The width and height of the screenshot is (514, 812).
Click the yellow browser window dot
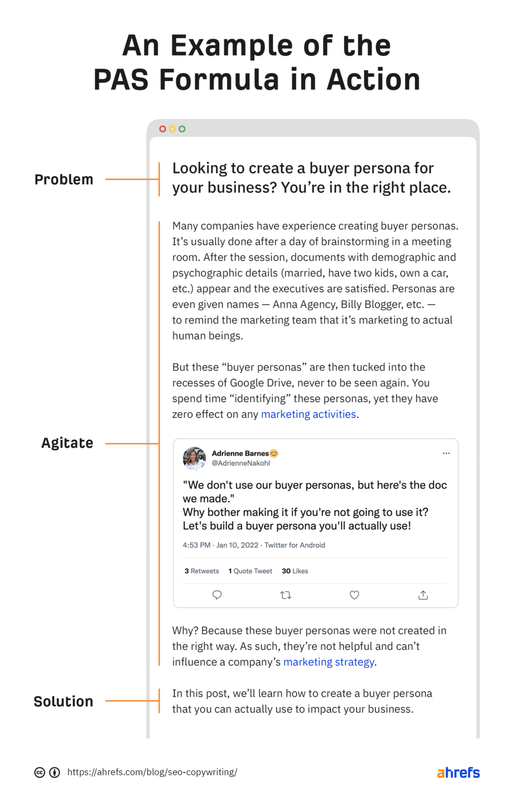tap(172, 128)
